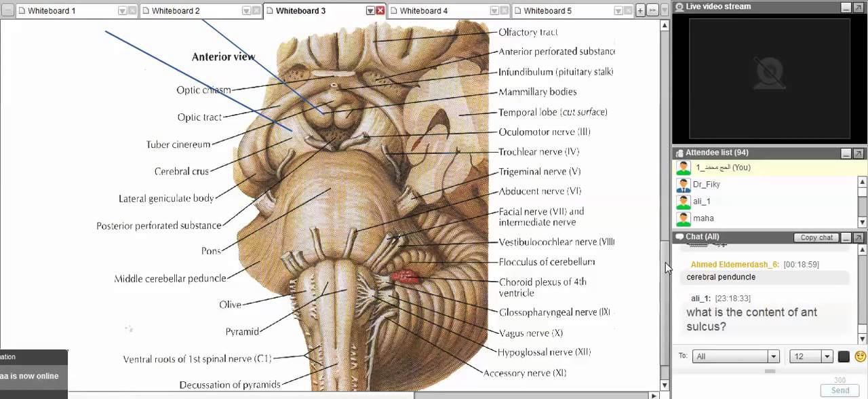
Task: Close the Whiteboard 1 tab
Action: [x=132, y=11]
